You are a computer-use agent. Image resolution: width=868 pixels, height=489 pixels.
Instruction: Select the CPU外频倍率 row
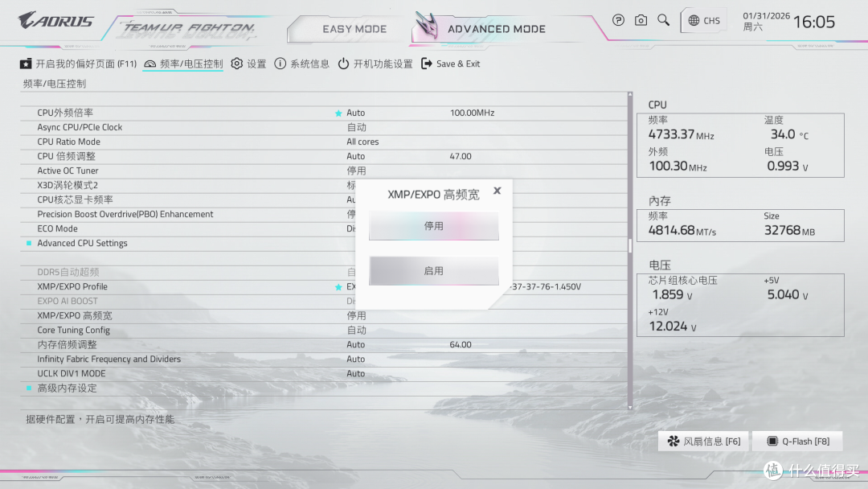tap(324, 113)
